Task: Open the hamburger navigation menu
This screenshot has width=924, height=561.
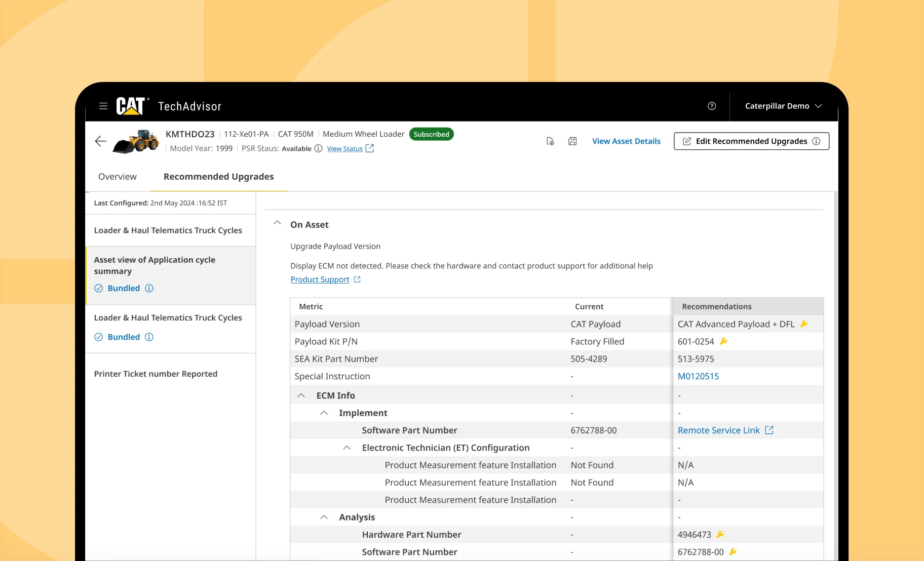Action: coord(103,106)
